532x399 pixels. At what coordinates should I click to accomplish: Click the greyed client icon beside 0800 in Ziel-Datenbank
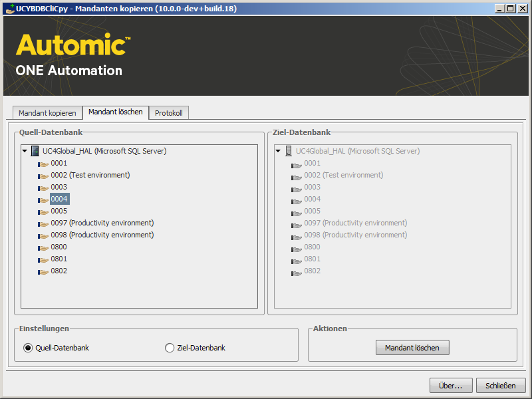296,249
